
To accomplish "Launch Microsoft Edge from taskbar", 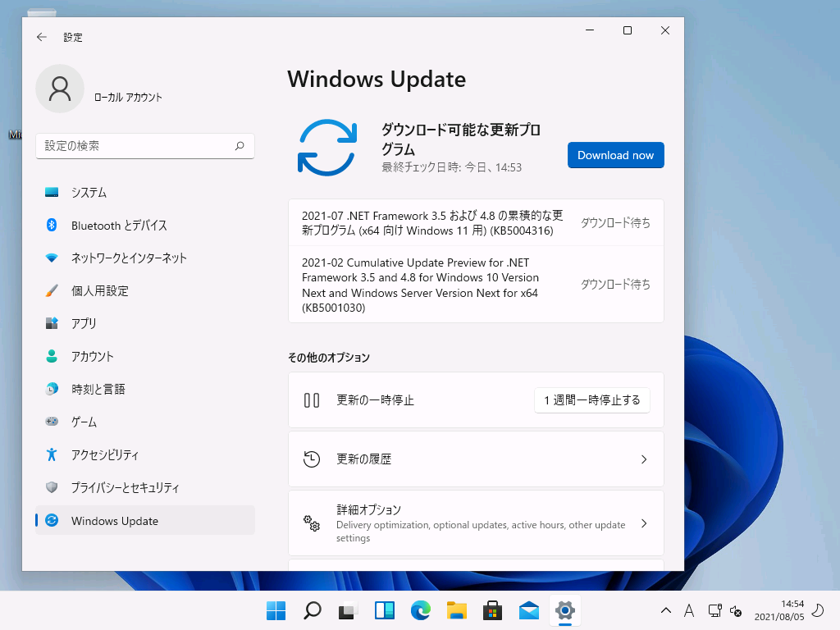I will coord(421,610).
